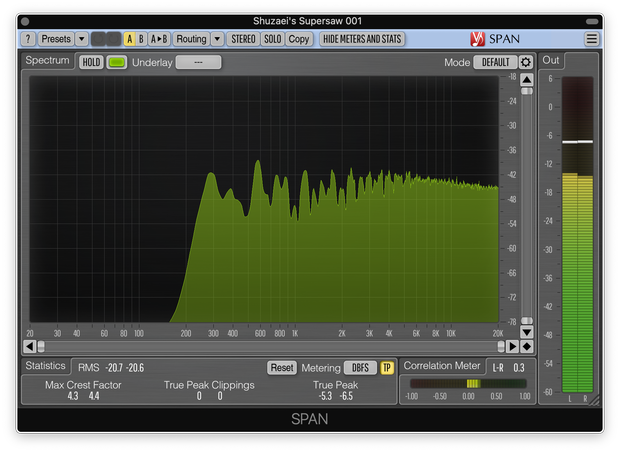Open the Routing settings
This screenshot has height=452, width=620.
[191, 39]
